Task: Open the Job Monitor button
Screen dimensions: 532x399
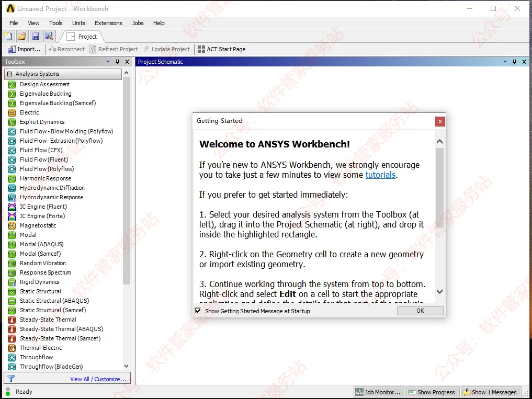Action: click(x=380, y=392)
